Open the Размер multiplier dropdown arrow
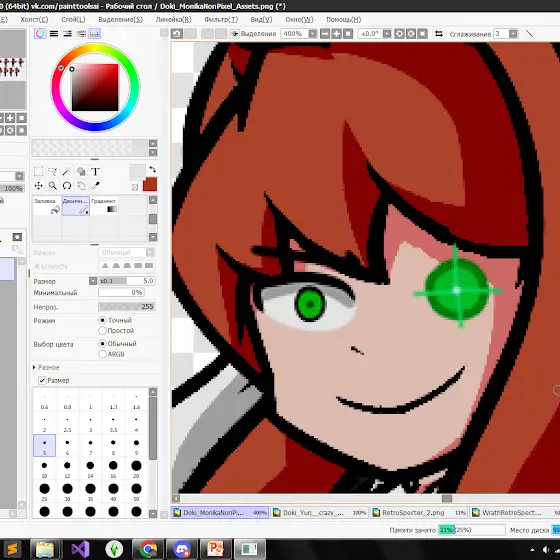The height and width of the screenshot is (560, 560). (x=93, y=281)
